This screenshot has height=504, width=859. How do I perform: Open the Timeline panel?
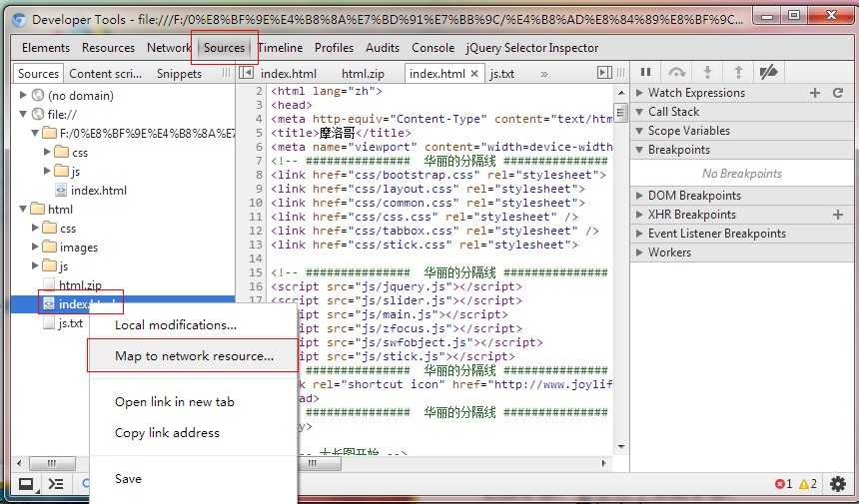pyautogui.click(x=280, y=48)
